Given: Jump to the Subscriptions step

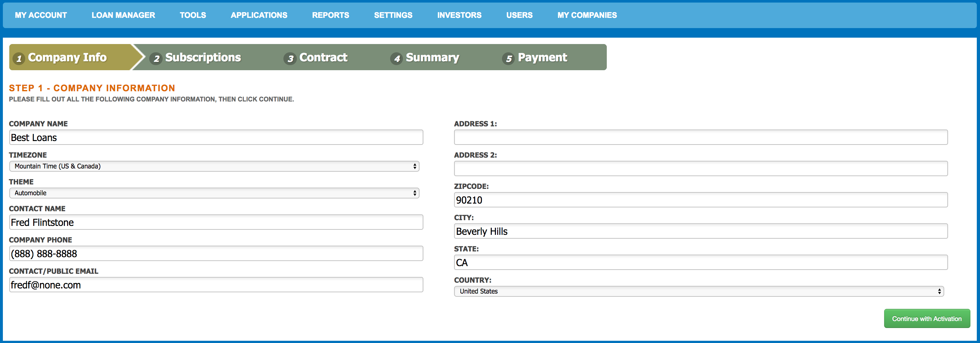Looking at the screenshot, I should (203, 57).
